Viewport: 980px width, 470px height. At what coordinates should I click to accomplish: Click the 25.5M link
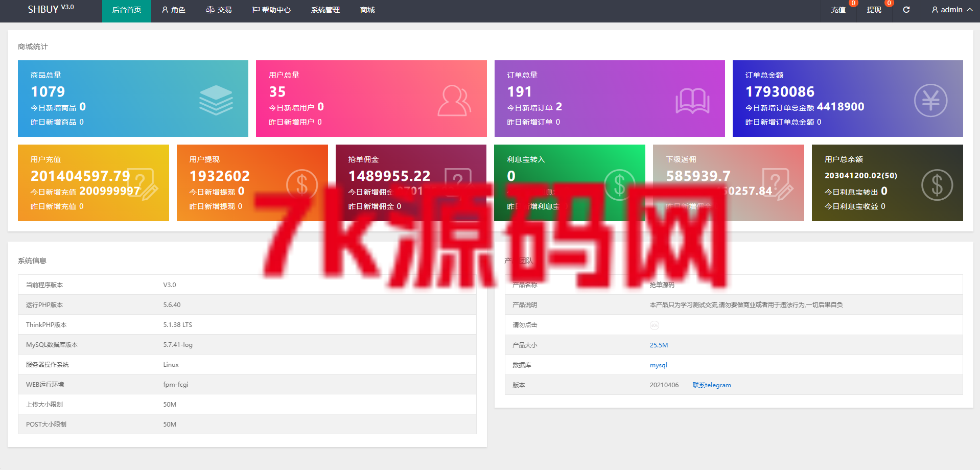(x=659, y=345)
